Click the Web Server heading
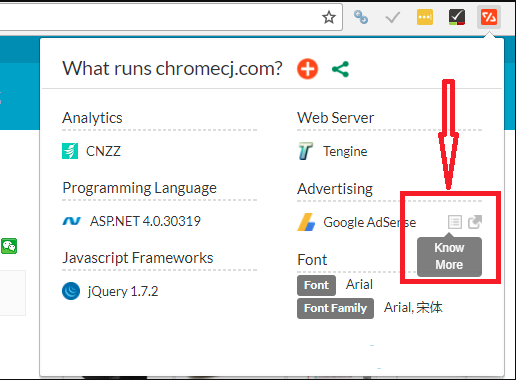This screenshot has width=516, height=380. click(335, 118)
